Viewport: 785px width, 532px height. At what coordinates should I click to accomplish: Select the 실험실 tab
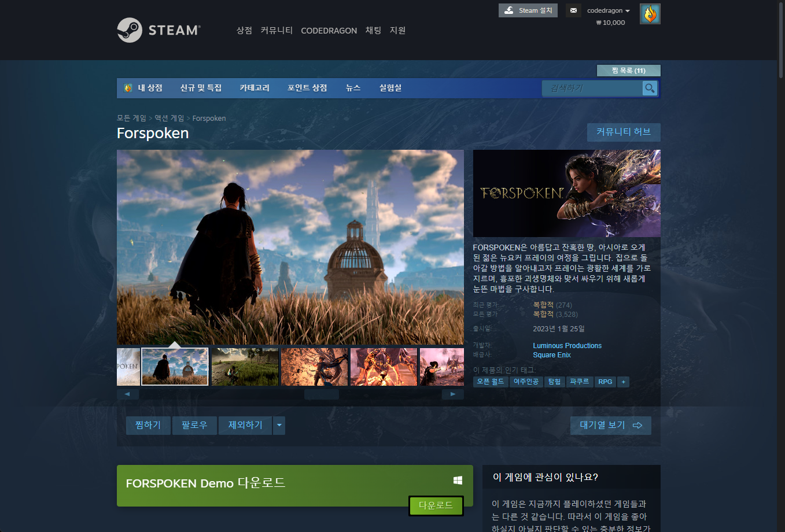[x=390, y=88]
